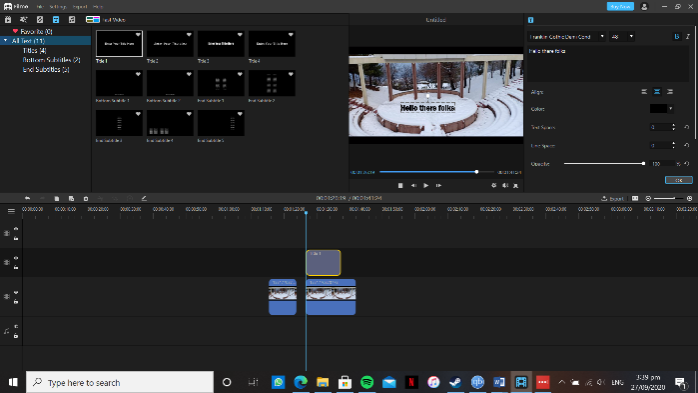Select Titles category
The width and height of the screenshot is (698, 393).
[x=34, y=51]
